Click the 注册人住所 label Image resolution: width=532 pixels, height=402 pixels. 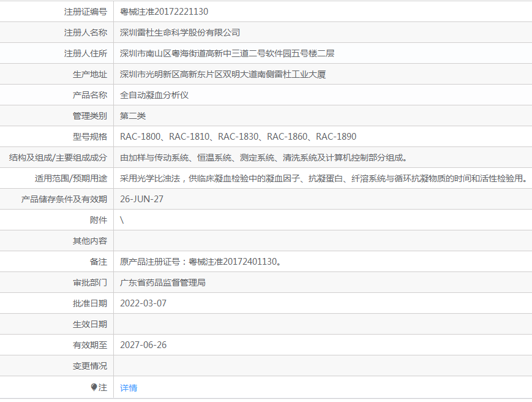86,53
